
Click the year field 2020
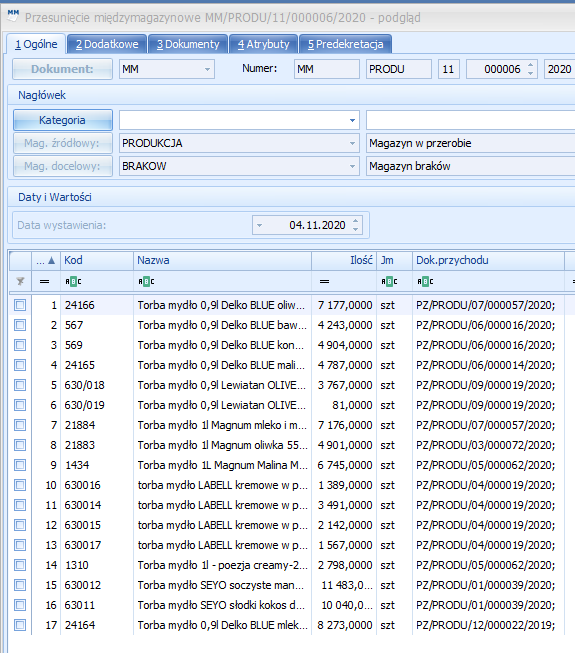560,69
